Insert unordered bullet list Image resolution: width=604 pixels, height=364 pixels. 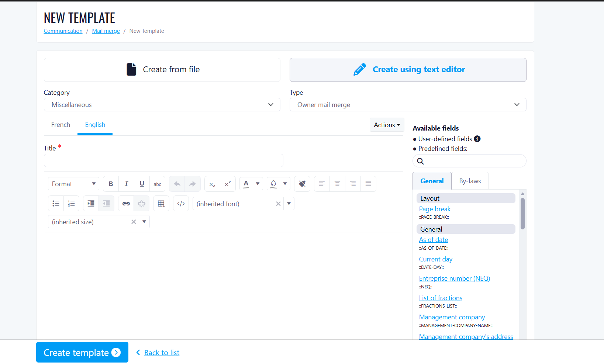(56, 204)
